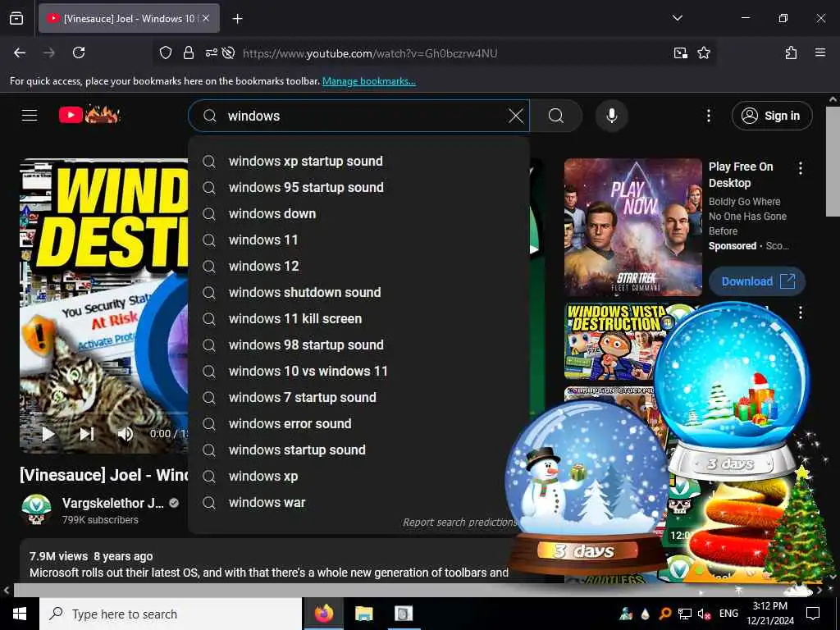Go to YouTube home logo

click(x=89, y=115)
